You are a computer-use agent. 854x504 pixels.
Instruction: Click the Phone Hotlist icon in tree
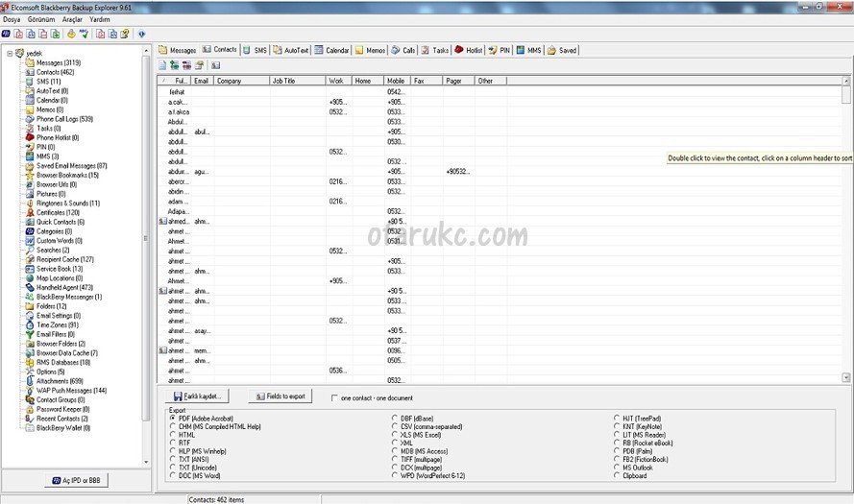[30, 137]
